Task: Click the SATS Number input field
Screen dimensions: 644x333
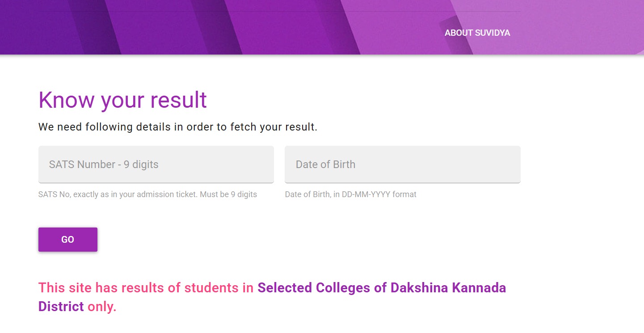Action: click(156, 164)
